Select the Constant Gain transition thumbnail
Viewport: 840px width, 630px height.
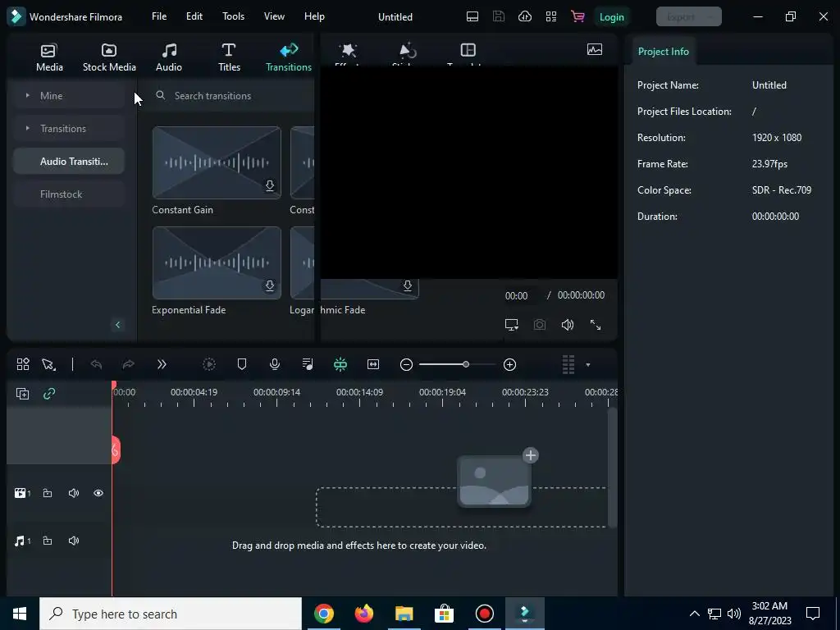pyautogui.click(x=217, y=163)
